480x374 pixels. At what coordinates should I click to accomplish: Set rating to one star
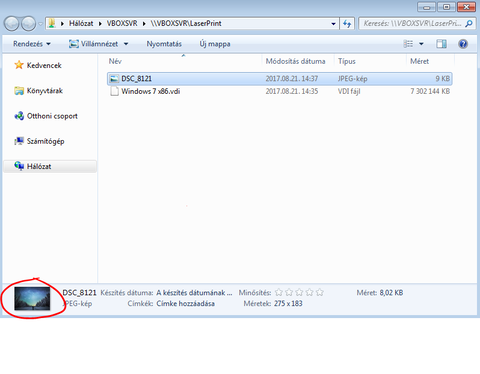(x=279, y=293)
